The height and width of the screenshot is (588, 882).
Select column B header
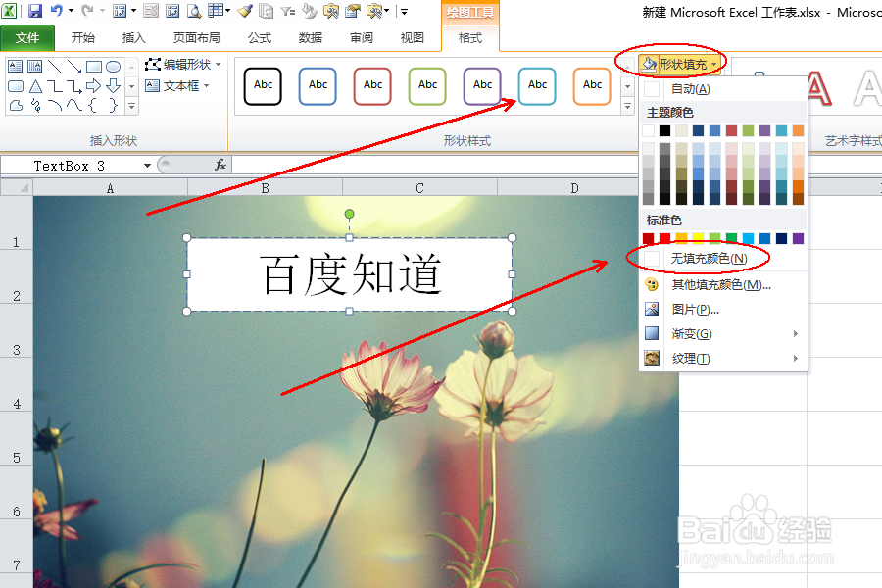265,188
